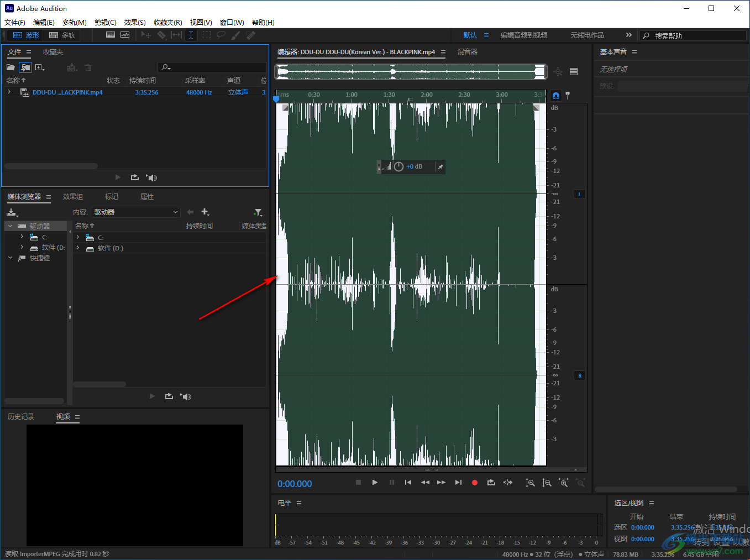Open the 视图(V) menu

(201, 22)
